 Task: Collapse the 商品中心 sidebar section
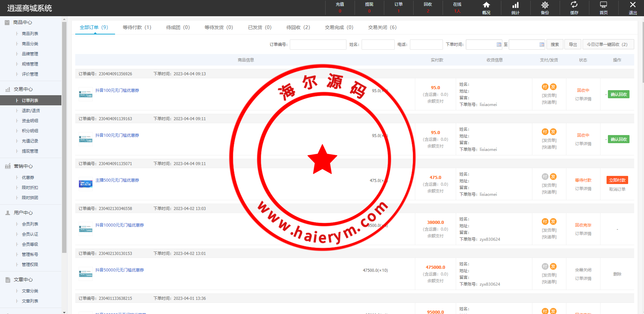(23, 22)
